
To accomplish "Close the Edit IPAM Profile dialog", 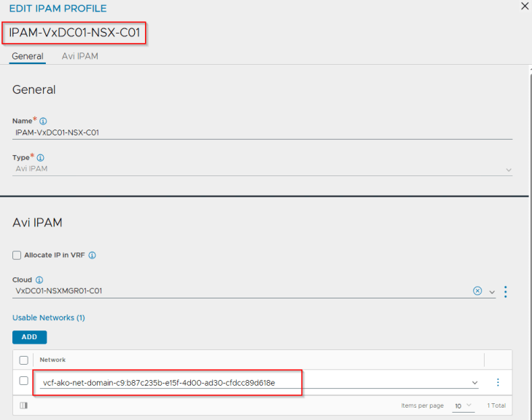I will (524, 6).
